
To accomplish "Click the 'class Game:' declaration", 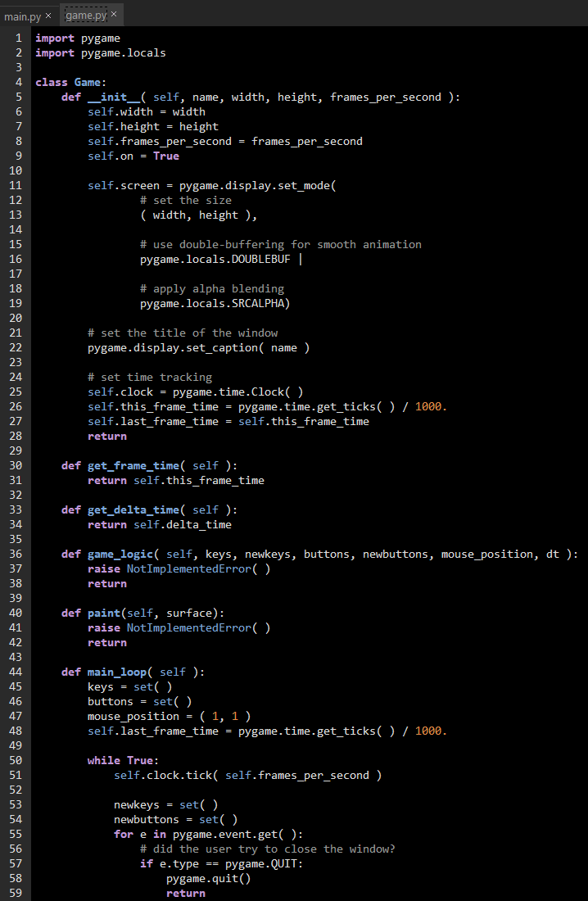I will click(70, 82).
